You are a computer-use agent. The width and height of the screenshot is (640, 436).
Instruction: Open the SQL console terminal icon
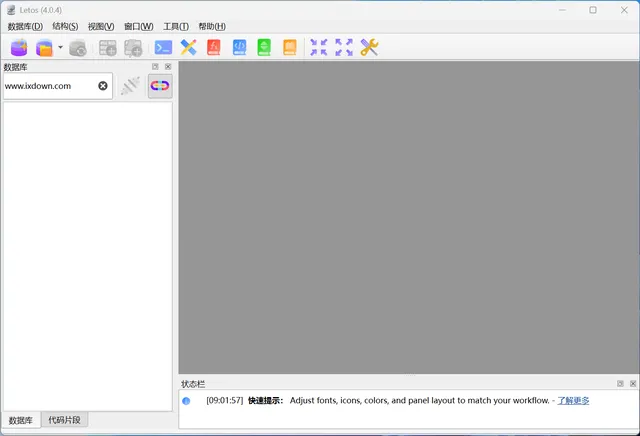coord(163,47)
